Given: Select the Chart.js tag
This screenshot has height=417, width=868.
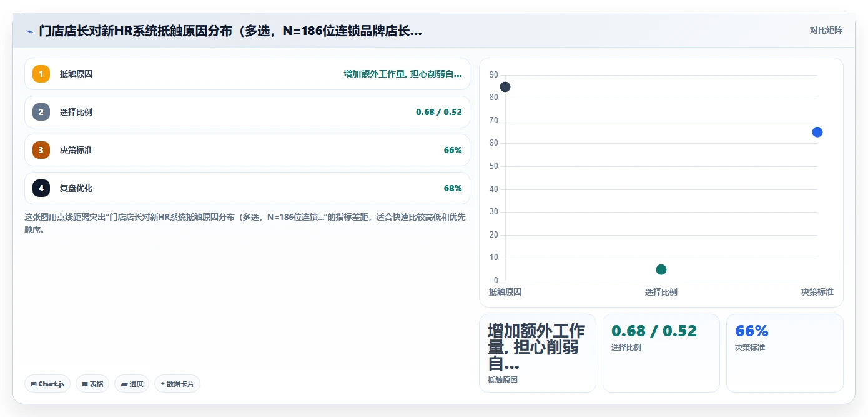Looking at the screenshot, I should point(47,384).
